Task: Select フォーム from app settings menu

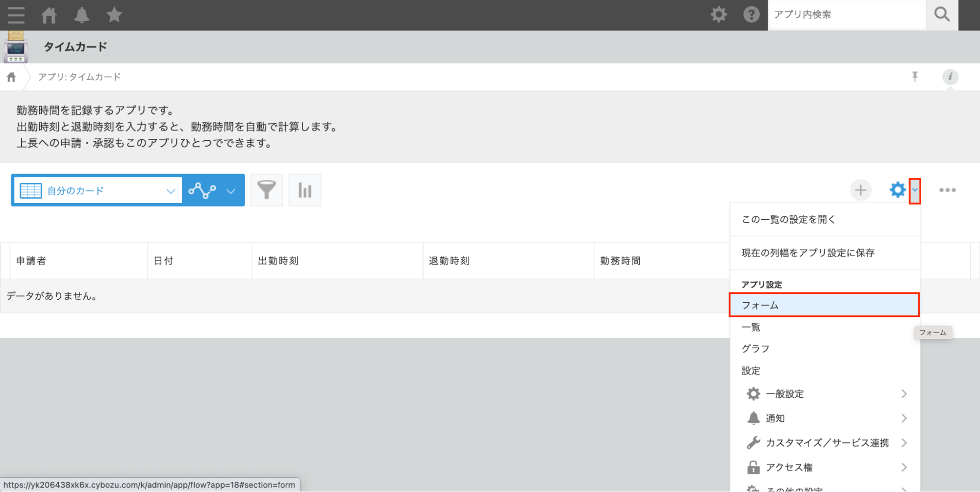Action: 824,305
